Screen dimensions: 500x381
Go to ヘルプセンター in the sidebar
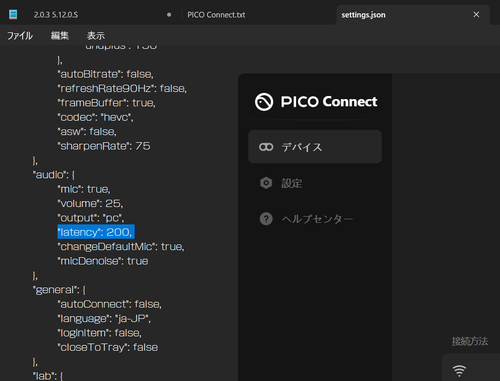click(x=317, y=219)
